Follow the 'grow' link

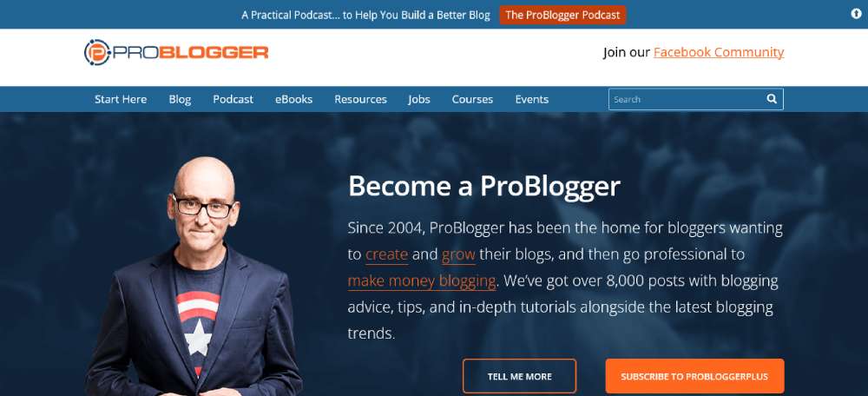point(458,254)
